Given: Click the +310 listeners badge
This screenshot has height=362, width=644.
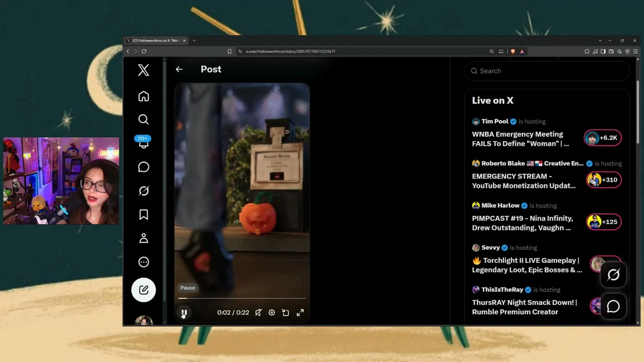Looking at the screenshot, I should point(604,180).
